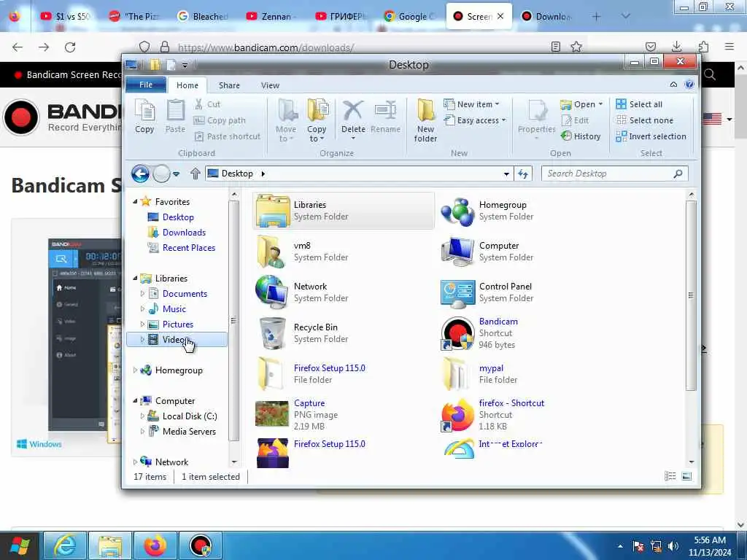Select the Libraries system folder icon
This screenshot has height=560, width=747.
click(272, 211)
